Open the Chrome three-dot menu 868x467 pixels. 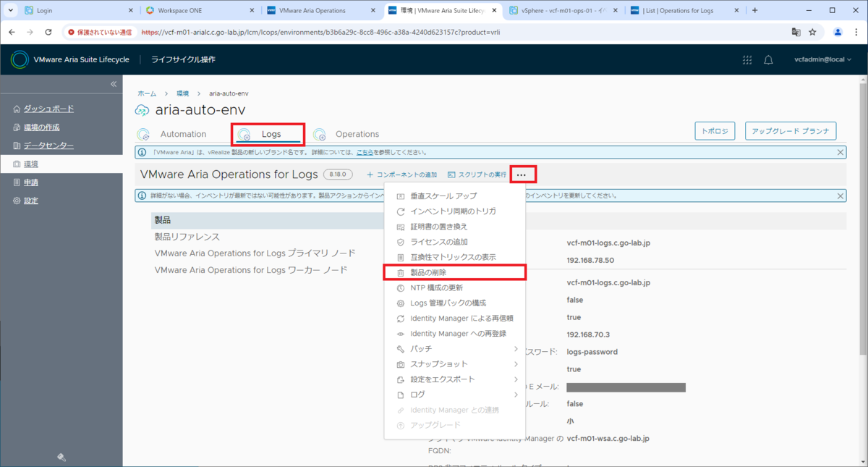coord(856,32)
